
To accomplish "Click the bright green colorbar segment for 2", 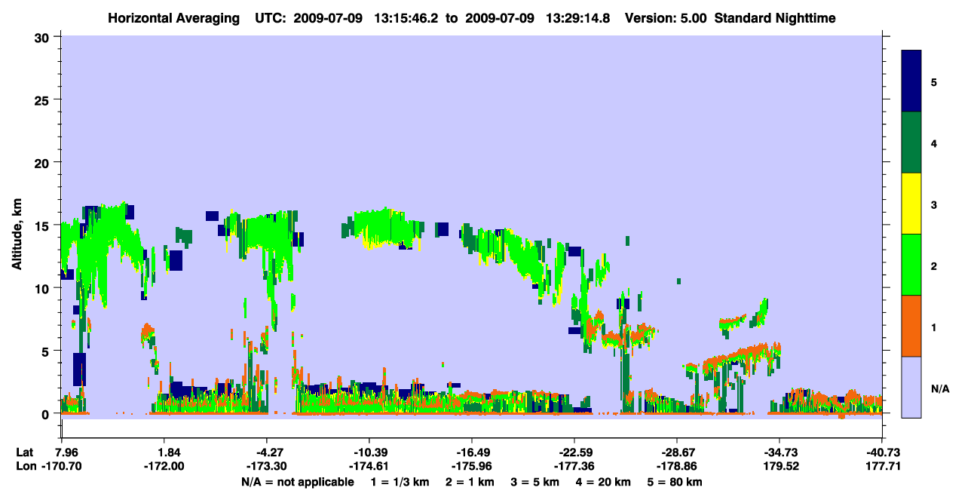I will (x=911, y=265).
